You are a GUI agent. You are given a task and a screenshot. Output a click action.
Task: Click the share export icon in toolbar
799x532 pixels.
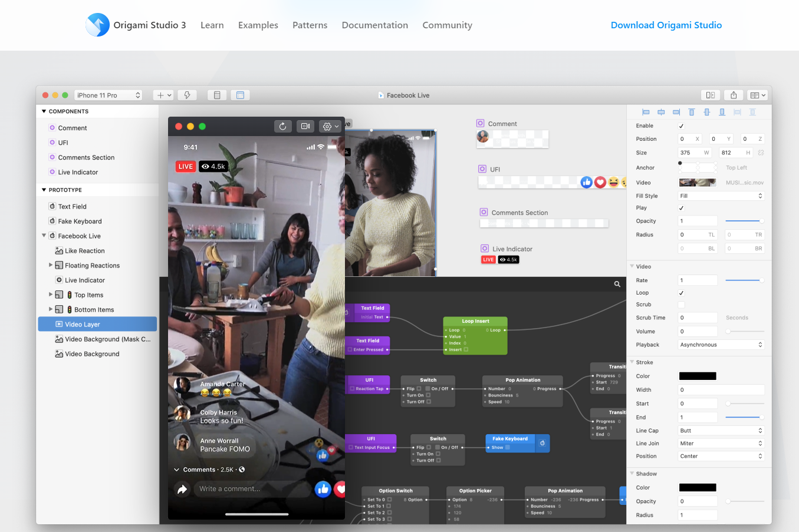pyautogui.click(x=734, y=95)
